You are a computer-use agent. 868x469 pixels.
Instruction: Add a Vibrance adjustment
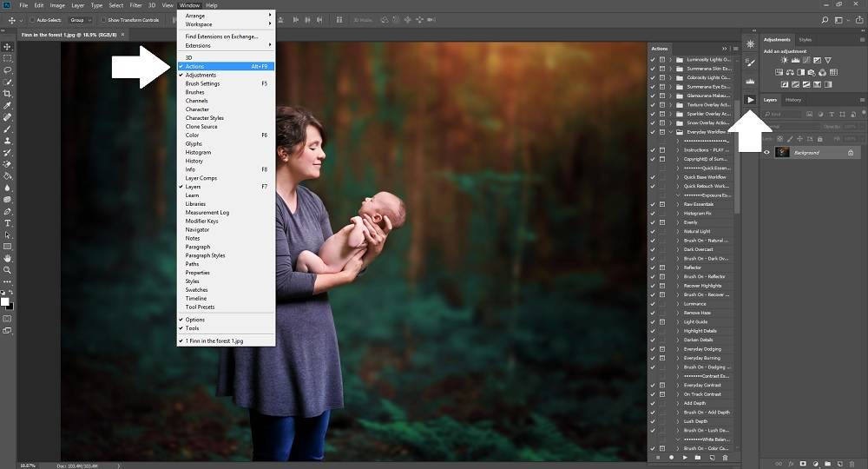(x=827, y=60)
